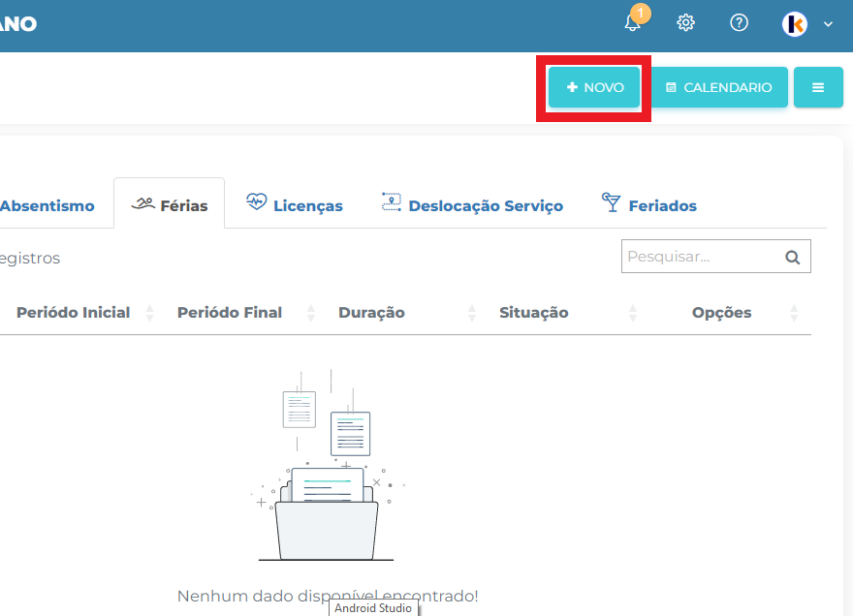This screenshot has height=616, width=853.
Task: Select the Férias tab
Action: point(170,203)
